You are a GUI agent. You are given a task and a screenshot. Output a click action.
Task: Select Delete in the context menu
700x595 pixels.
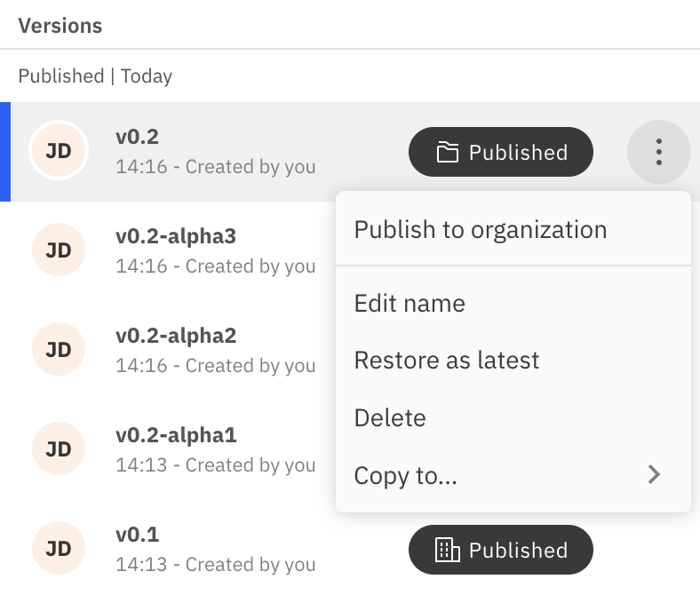390,418
